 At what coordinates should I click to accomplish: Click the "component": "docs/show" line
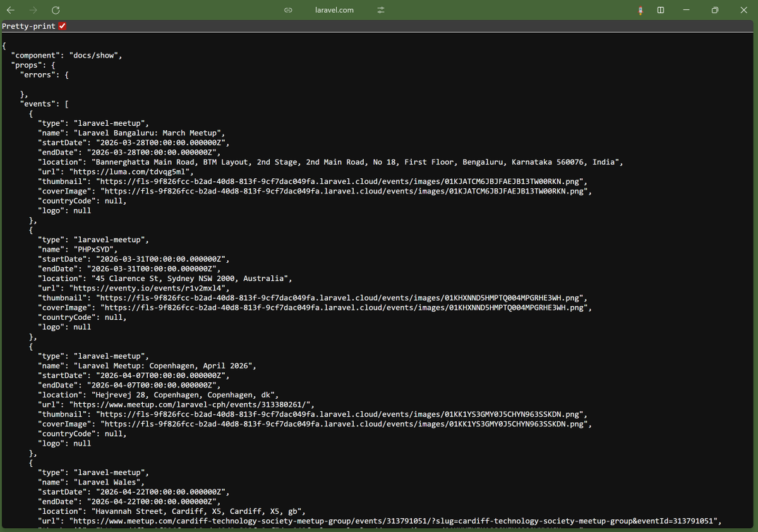coord(66,55)
